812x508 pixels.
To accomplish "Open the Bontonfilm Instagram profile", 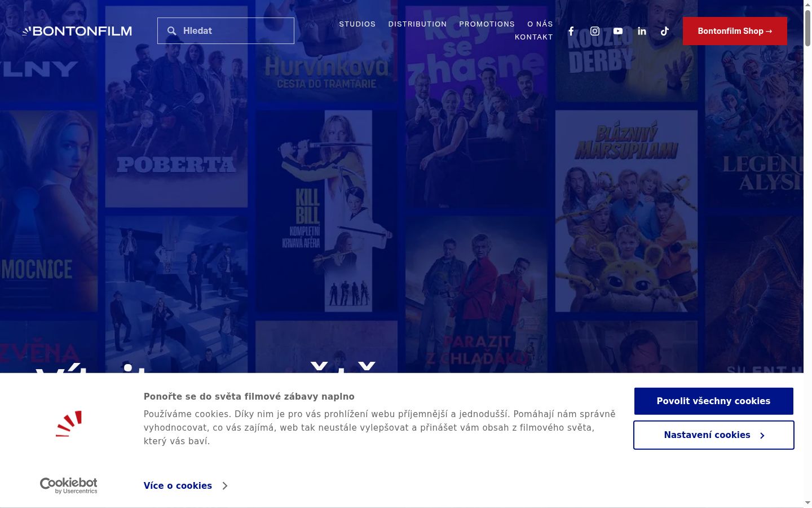I will [595, 31].
